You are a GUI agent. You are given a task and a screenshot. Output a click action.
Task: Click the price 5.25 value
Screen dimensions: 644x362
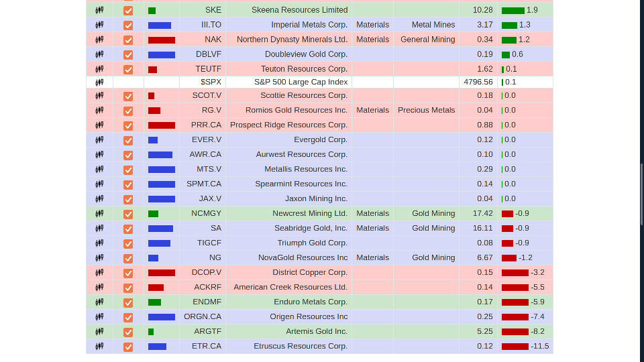(x=484, y=332)
